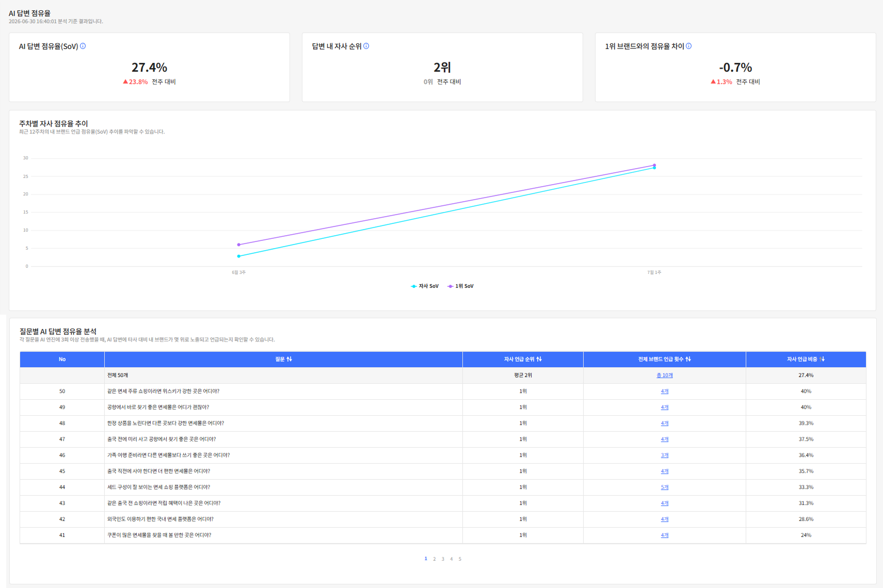Open the 4개 link in row 41
Screen dimensions: 883x588
point(665,535)
